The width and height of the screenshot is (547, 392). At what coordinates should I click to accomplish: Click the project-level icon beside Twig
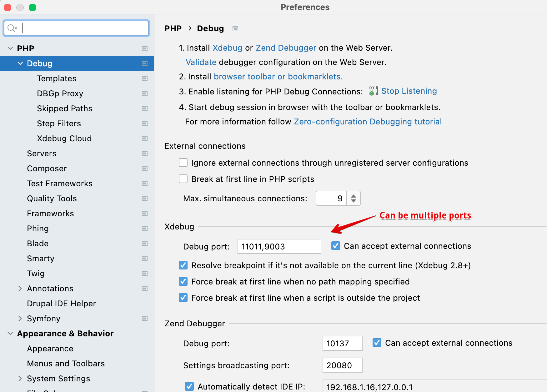click(x=145, y=273)
